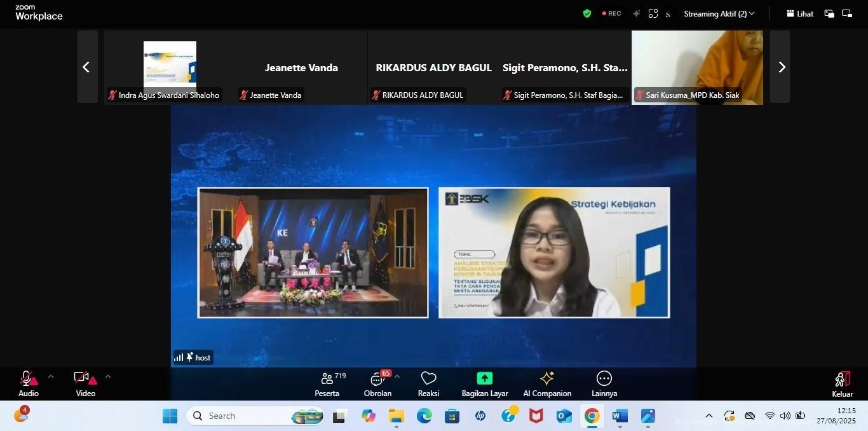The width and height of the screenshot is (868, 431).
Task: Expand audio options chevron next to Audio
Action: [51, 377]
